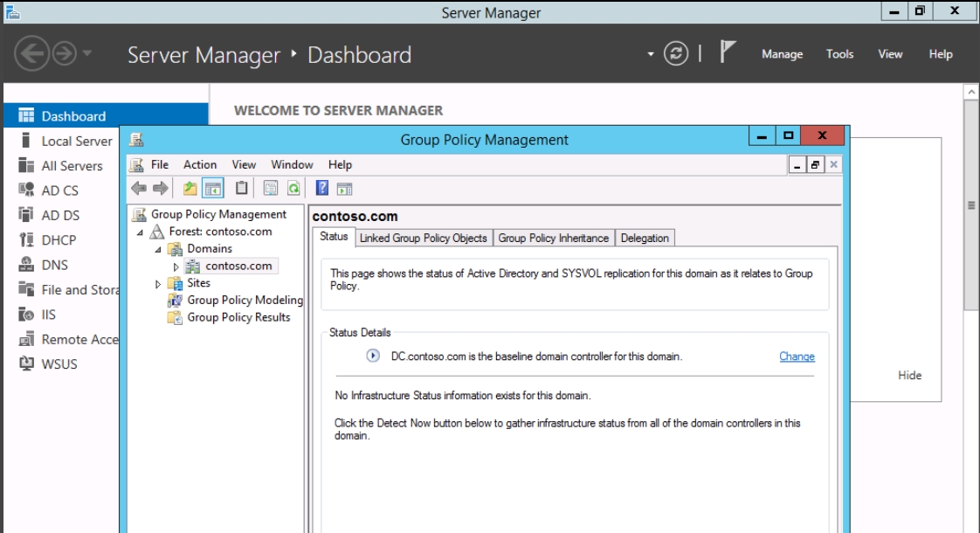Expand the baseline domain controller status details arrow
Screen dimensions: 980x533
click(x=372, y=356)
